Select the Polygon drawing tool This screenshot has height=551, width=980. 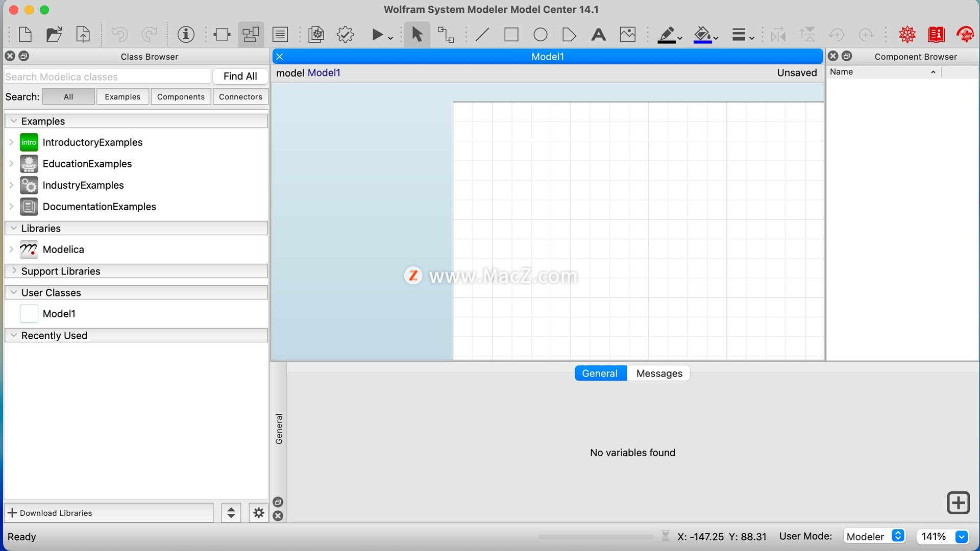click(x=569, y=35)
